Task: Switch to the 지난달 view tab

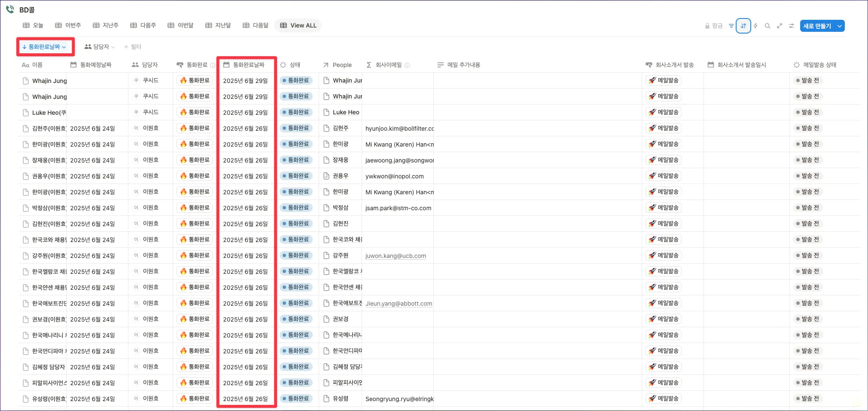Action: [218, 25]
